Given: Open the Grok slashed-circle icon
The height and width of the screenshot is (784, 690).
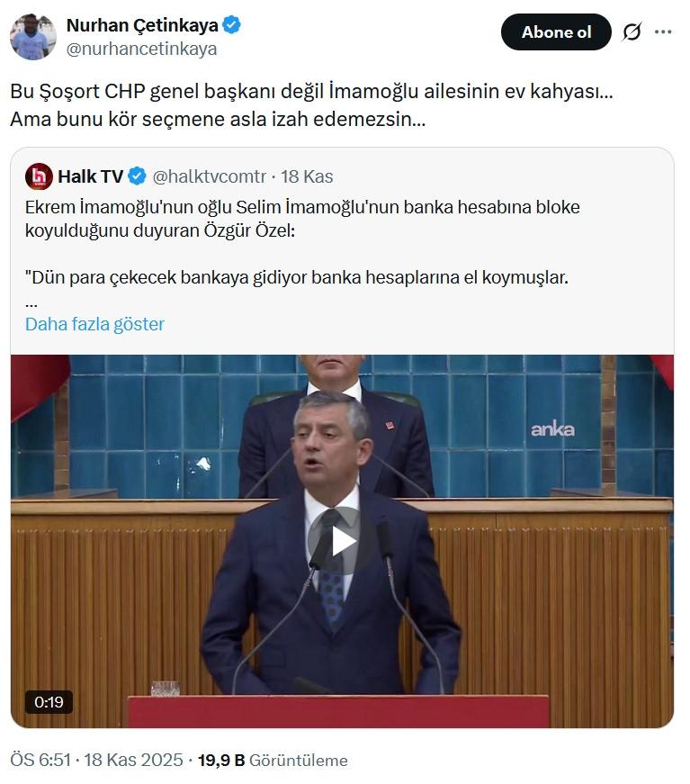Looking at the screenshot, I should (632, 32).
